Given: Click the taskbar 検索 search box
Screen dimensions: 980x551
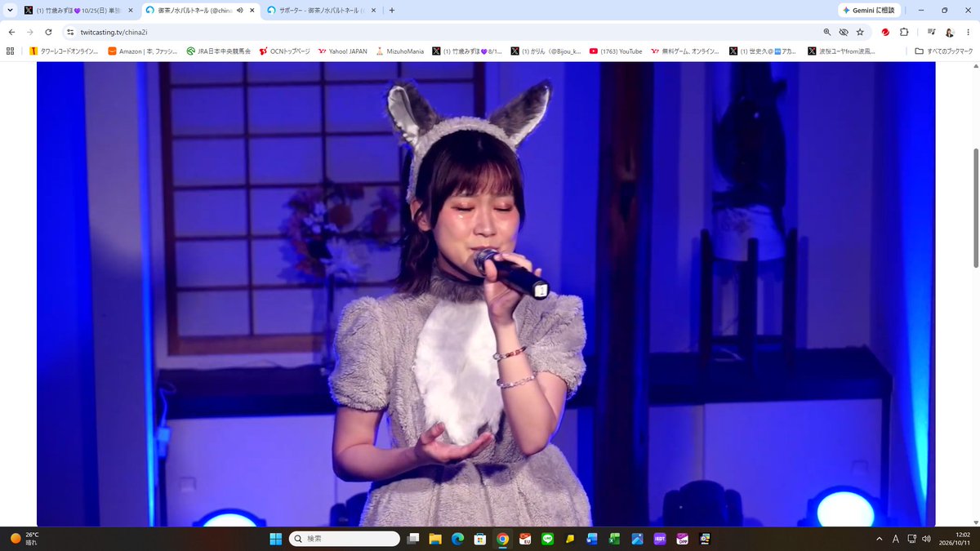Looking at the screenshot, I should [345, 539].
